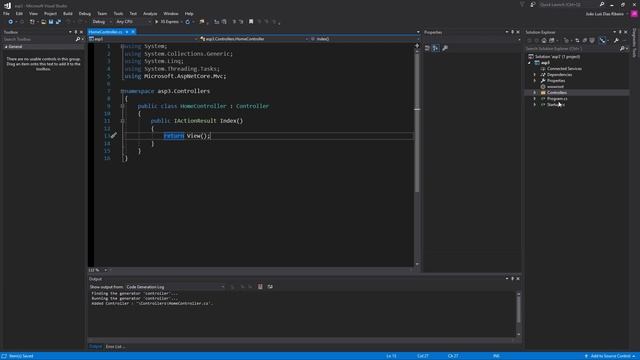This screenshot has width=640, height=360.
Task: Start debugging with IIS Express button
Action: (167, 22)
